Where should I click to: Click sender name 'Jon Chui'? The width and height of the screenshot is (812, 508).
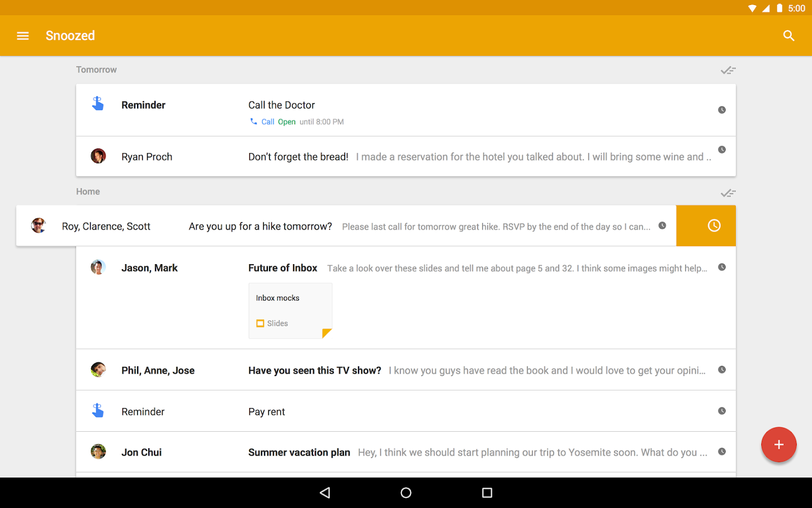click(142, 452)
